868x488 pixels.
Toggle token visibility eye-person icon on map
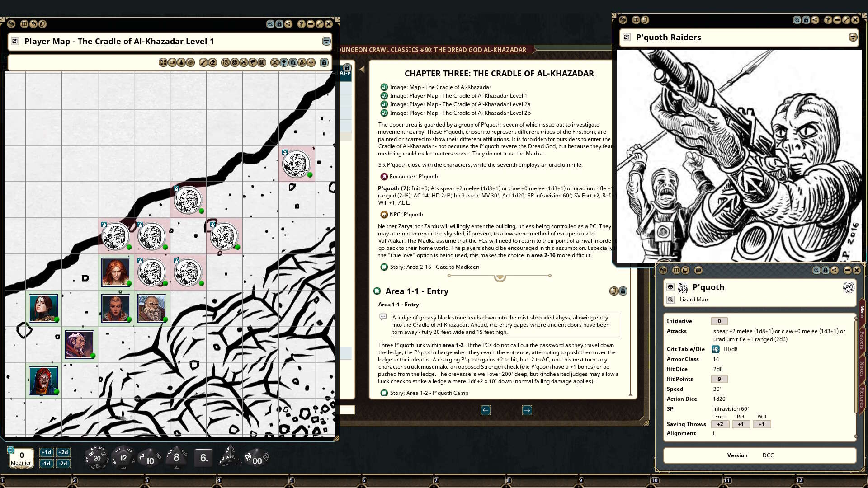click(x=302, y=62)
